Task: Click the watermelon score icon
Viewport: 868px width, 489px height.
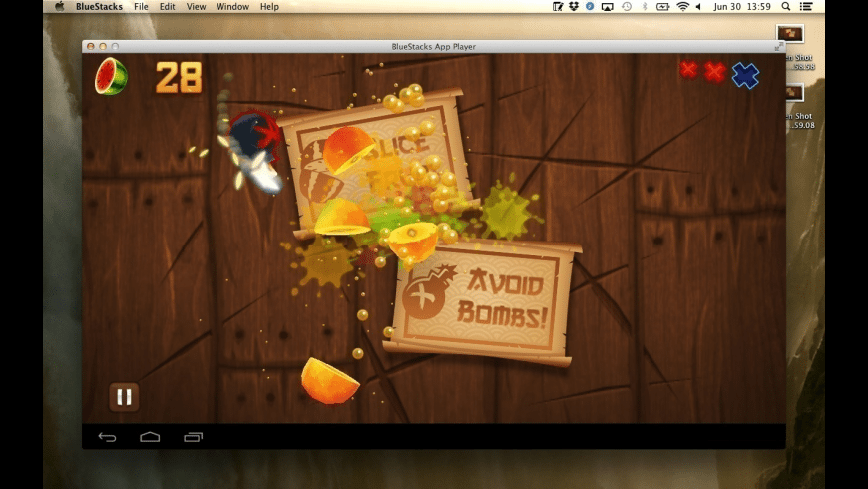Action: 111,77
